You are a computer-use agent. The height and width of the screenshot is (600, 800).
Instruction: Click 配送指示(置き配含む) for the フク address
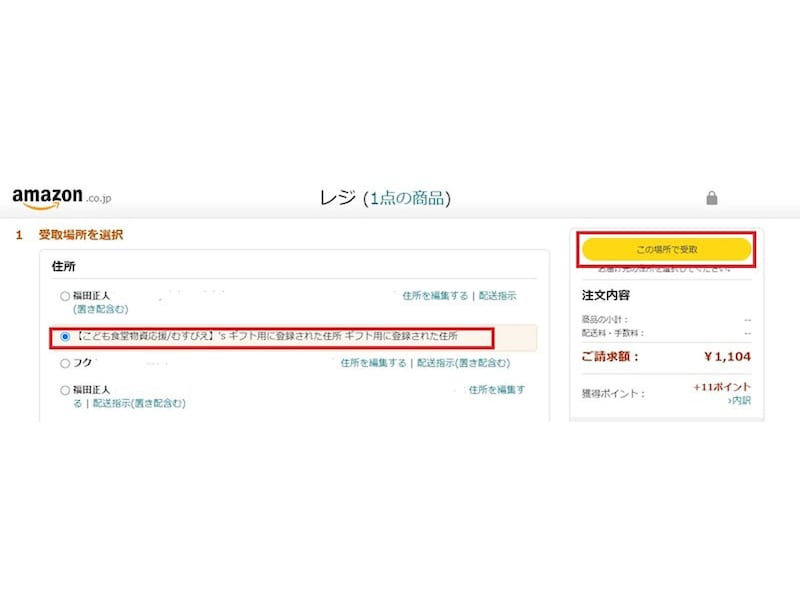coord(466,365)
